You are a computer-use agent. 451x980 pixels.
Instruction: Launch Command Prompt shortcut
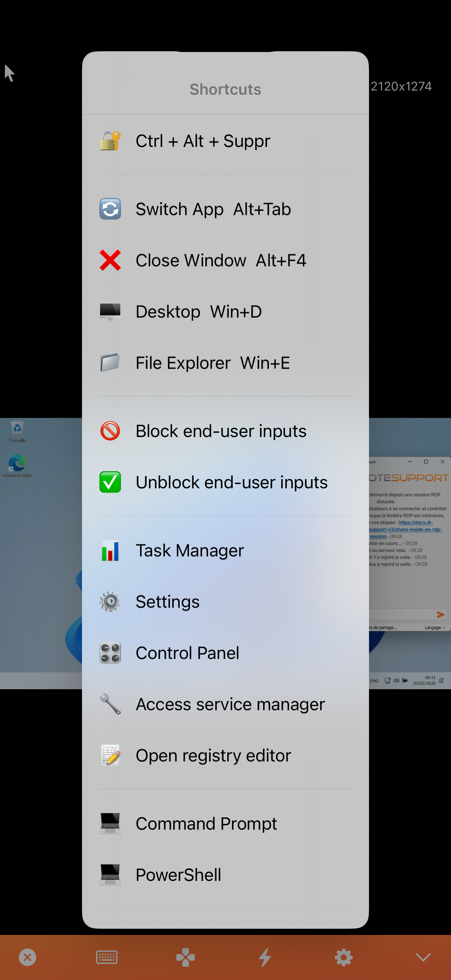(x=225, y=823)
